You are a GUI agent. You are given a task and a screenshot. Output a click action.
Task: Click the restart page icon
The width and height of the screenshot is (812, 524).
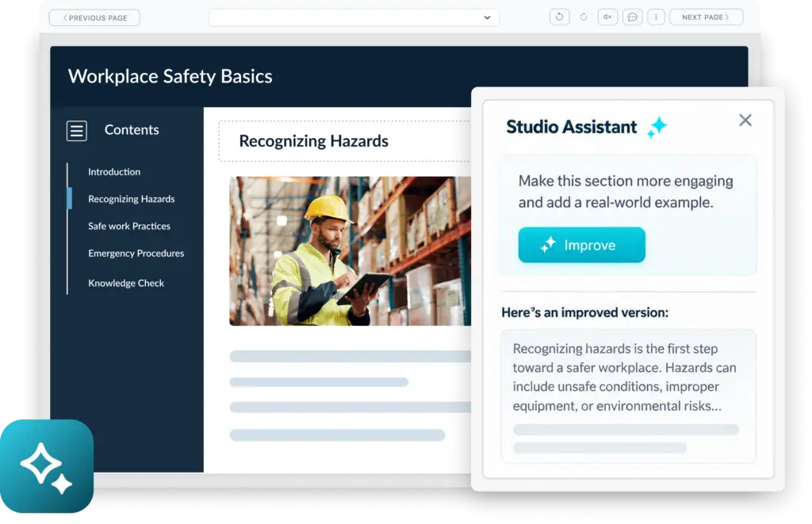click(559, 17)
